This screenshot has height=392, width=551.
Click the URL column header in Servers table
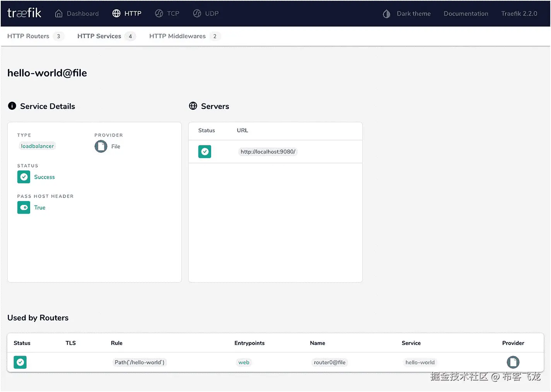pyautogui.click(x=242, y=130)
